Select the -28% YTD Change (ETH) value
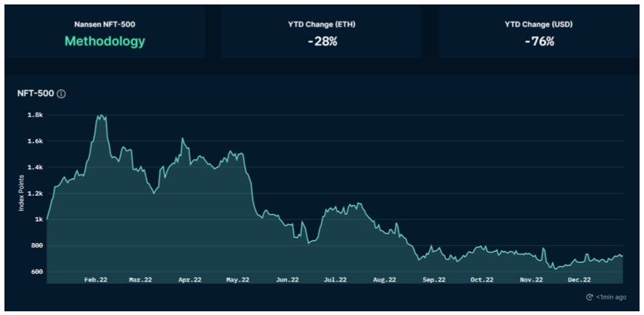 (x=322, y=42)
